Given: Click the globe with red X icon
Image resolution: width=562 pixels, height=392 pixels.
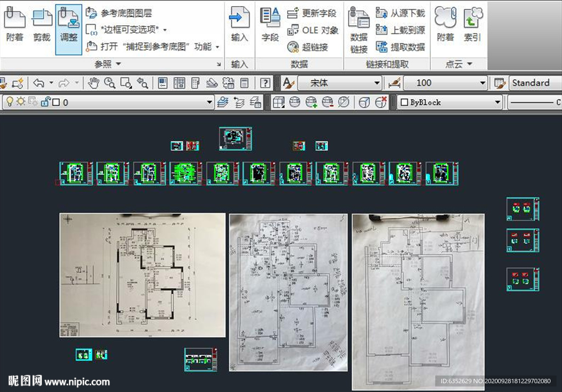Looking at the screenshot, I should click(381, 103).
